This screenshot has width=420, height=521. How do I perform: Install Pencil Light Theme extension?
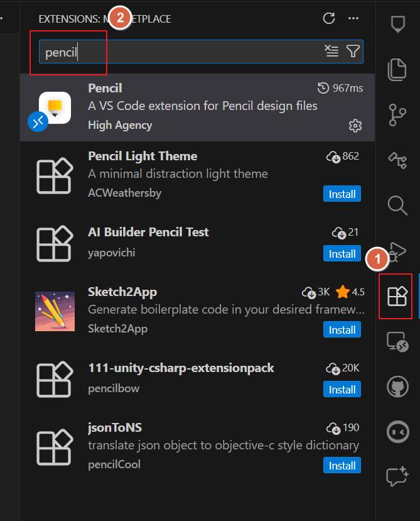point(342,194)
